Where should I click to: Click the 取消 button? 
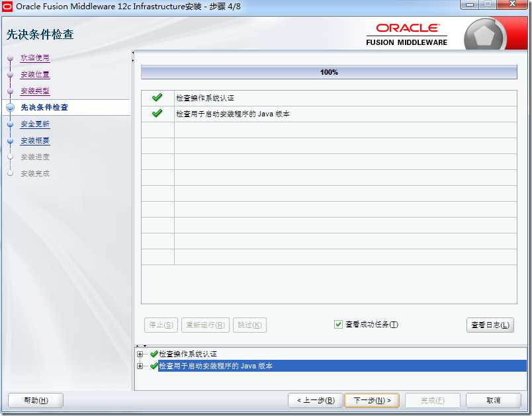(494, 400)
